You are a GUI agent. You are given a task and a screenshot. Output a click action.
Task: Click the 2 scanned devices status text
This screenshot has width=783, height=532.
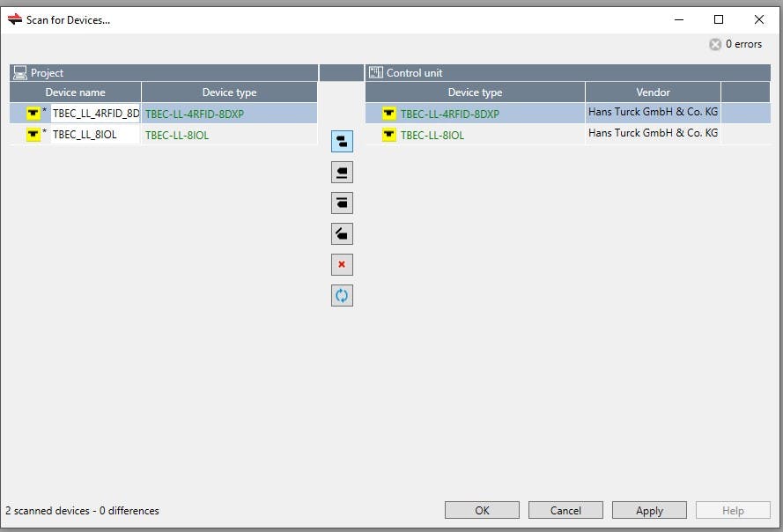pyautogui.click(x=83, y=511)
